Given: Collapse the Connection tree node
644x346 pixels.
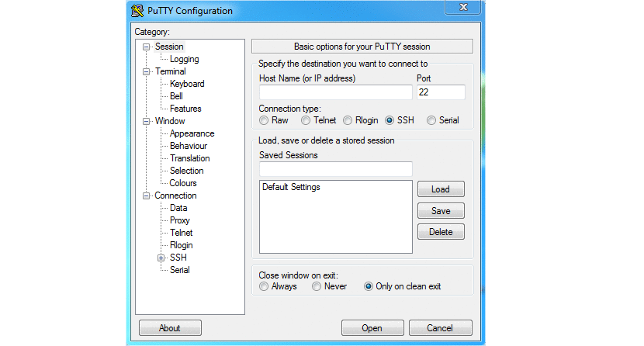Looking at the screenshot, I should pyautogui.click(x=146, y=195).
